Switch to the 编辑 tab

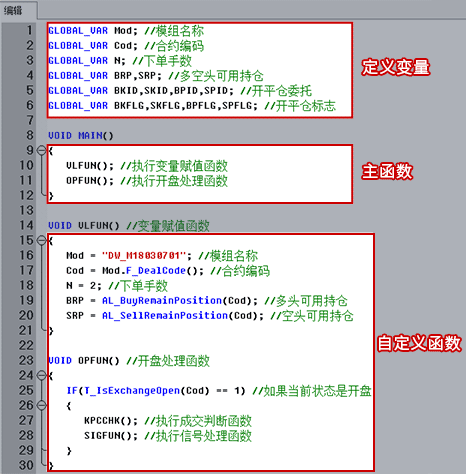13,11
